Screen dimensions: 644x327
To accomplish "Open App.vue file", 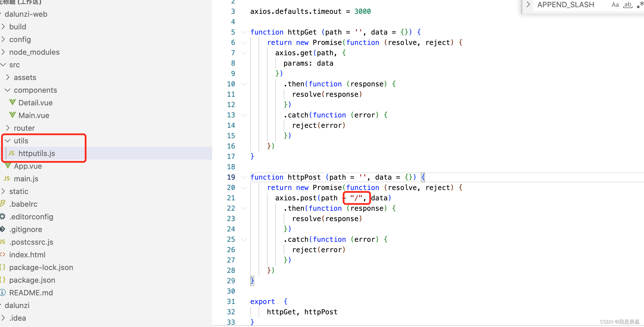I will pos(28,166).
